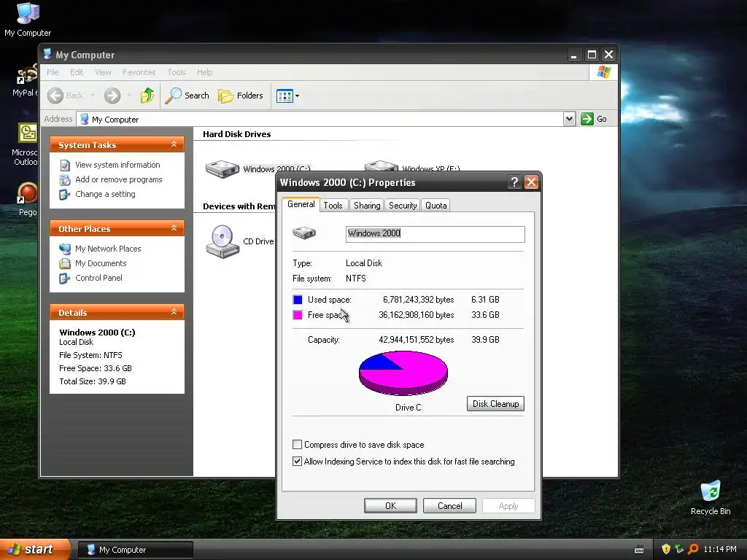
Task: Switch to the General tab
Action: (x=301, y=204)
